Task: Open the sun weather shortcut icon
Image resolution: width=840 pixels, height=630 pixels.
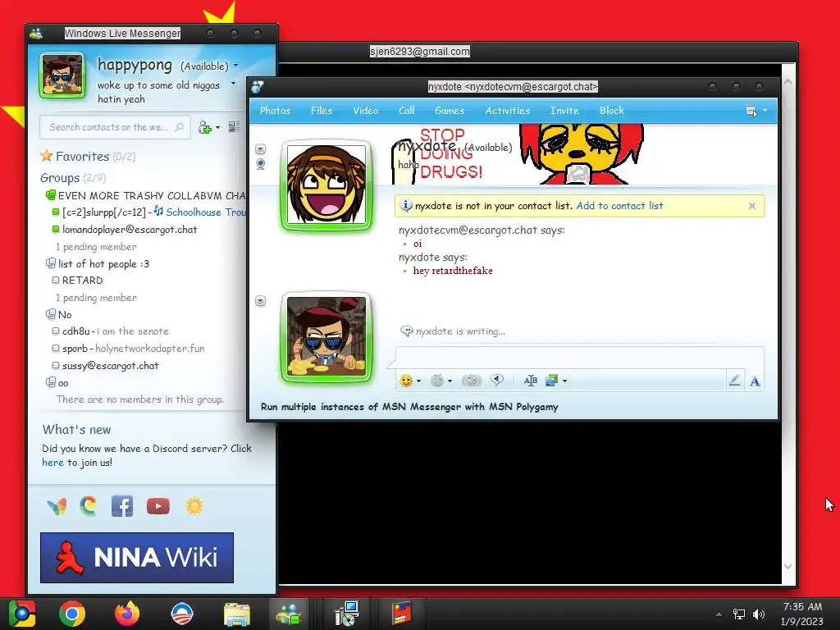Action: click(x=194, y=506)
